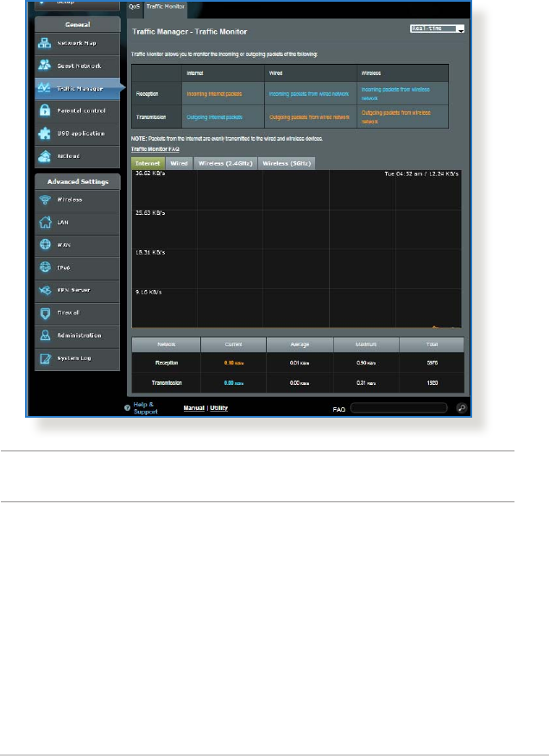This screenshot has height=756, width=549.
Task: Select the Traffic Manager graph icon
Action: tap(45, 88)
